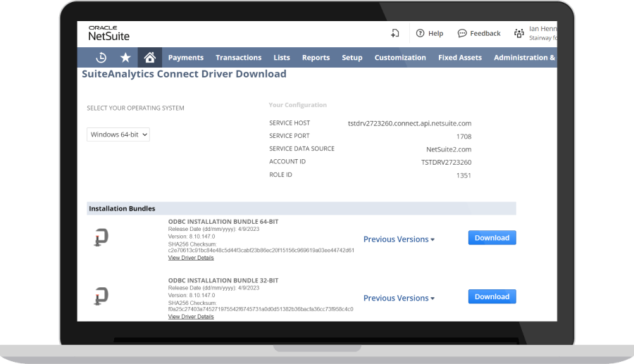Select the service port value 1708
The image size is (634, 364).
coord(464,137)
